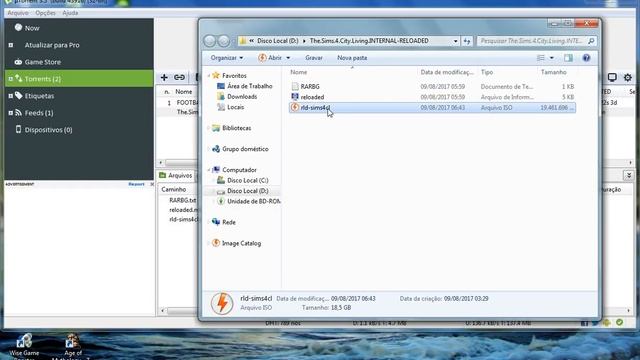The width and height of the screenshot is (640, 360).
Task: Change the Explorer view mode icon
Action: point(541,58)
